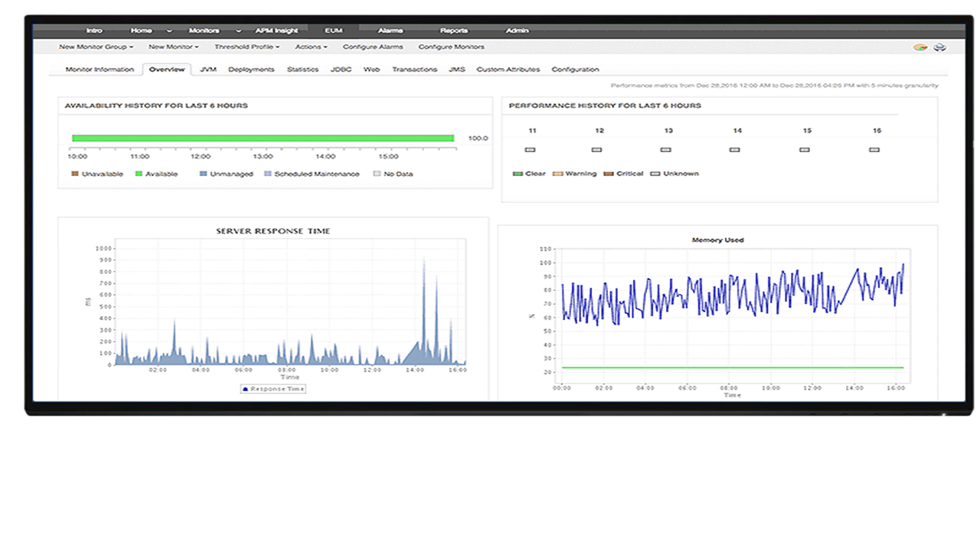Viewport: 980px width, 551px height.
Task: Click the pie chart report icon
Action: pyautogui.click(x=920, y=47)
